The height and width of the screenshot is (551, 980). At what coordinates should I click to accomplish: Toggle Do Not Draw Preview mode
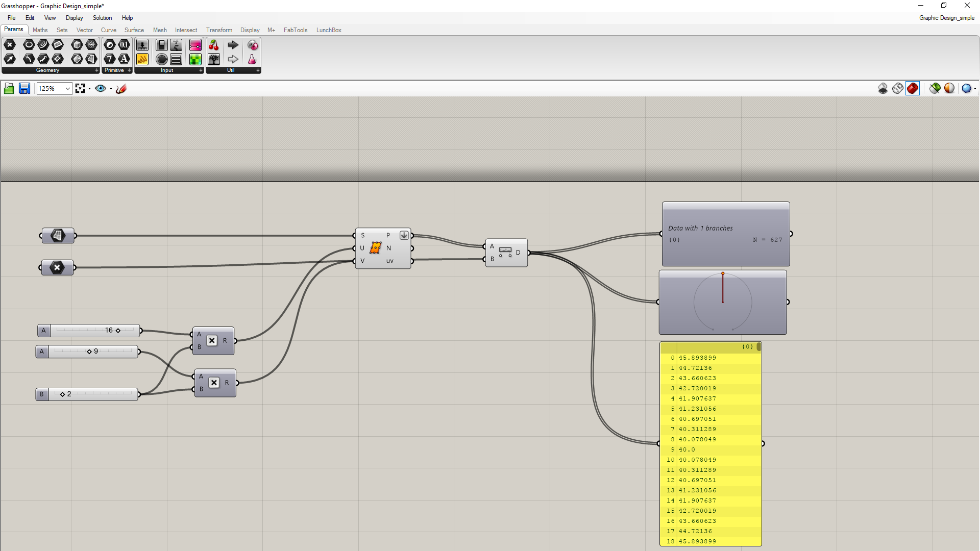point(883,88)
